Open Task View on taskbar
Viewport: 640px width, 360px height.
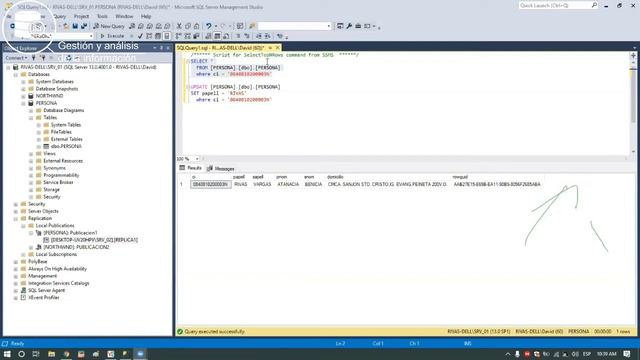[x=36, y=354]
